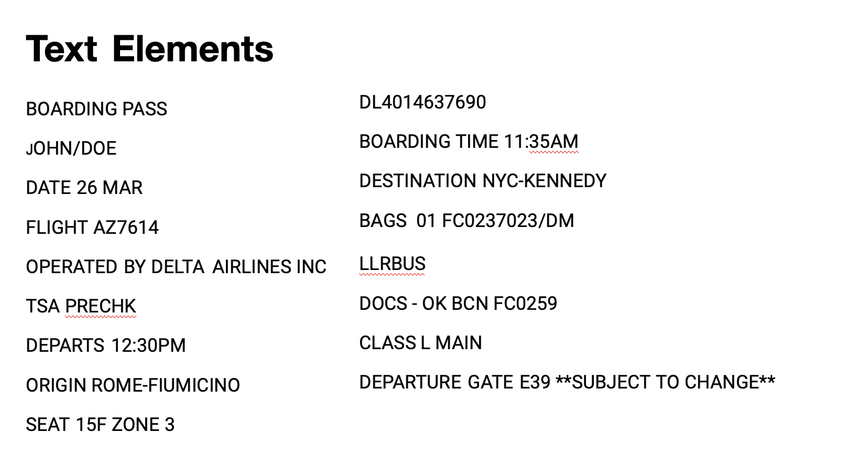
Task: Select the FLIGHT AZ7614 text
Action: (92, 228)
